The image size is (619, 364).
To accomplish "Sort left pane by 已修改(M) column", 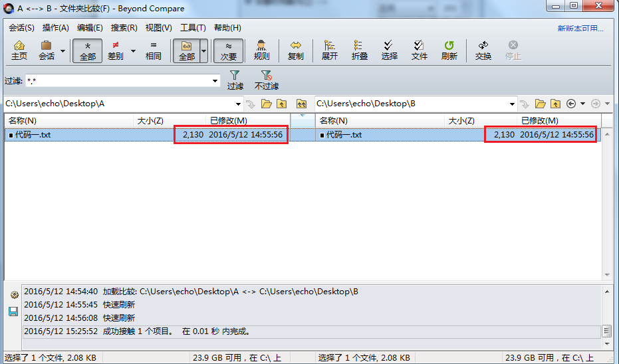I will pos(248,121).
